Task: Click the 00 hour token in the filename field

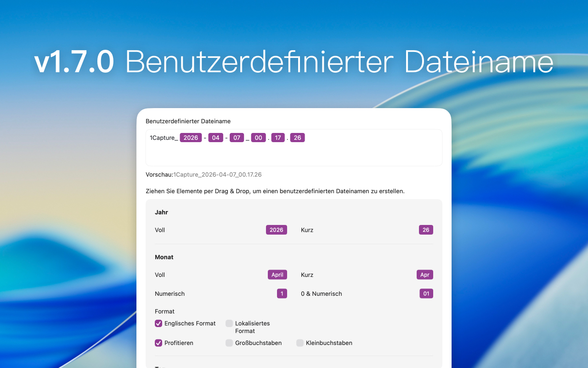Action: click(x=259, y=138)
